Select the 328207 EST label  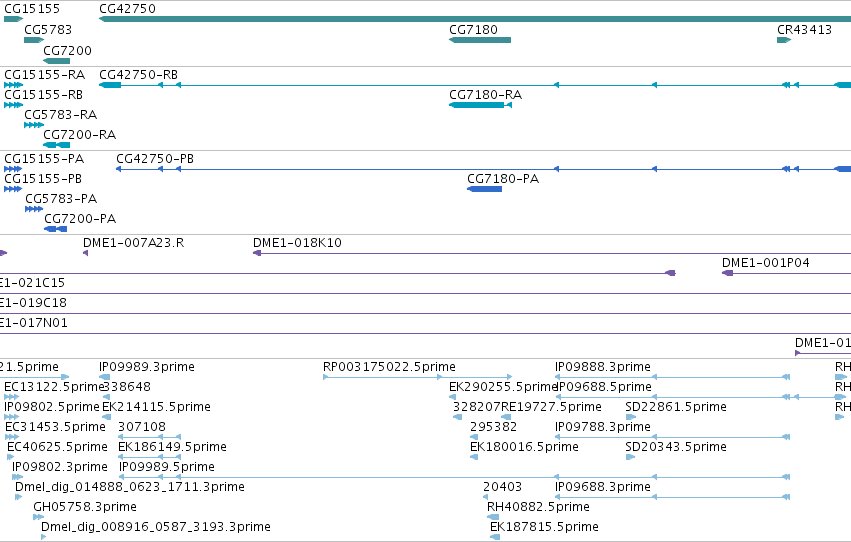point(477,407)
